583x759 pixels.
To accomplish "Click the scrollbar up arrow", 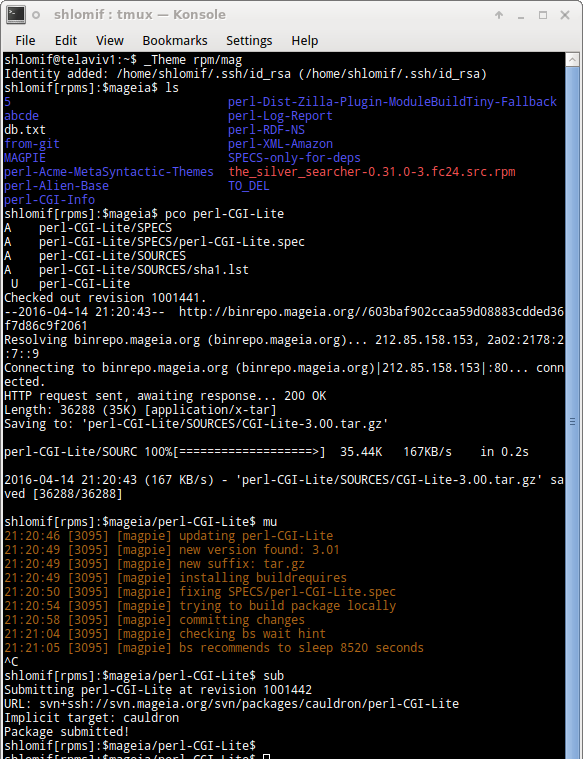I will 573,60.
